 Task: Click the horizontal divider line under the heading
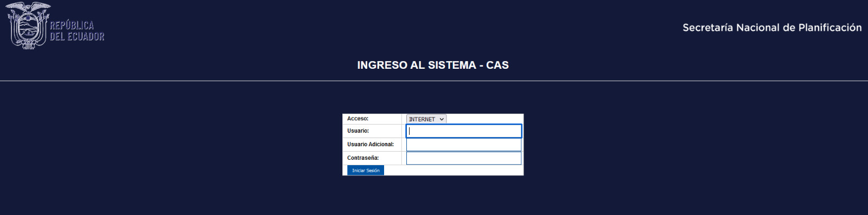[x=434, y=81]
